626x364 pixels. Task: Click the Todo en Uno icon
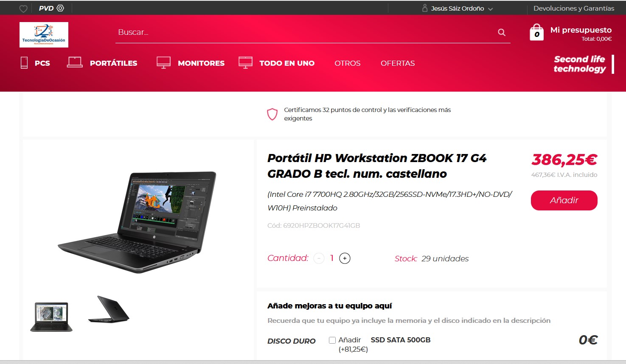click(245, 63)
